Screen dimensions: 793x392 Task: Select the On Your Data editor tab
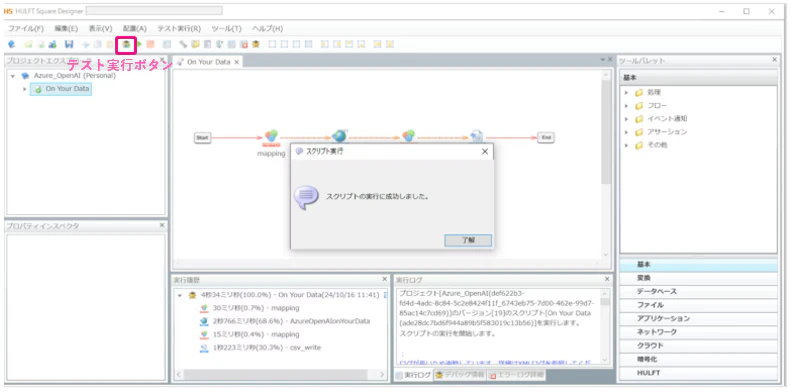207,62
